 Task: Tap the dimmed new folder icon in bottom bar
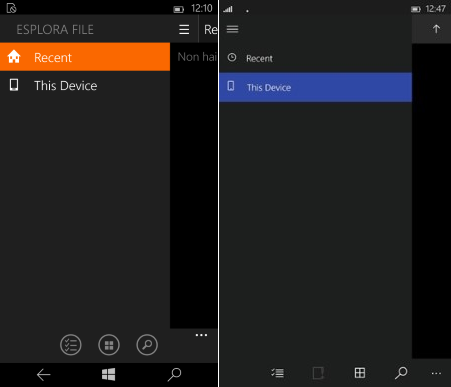pos(318,373)
